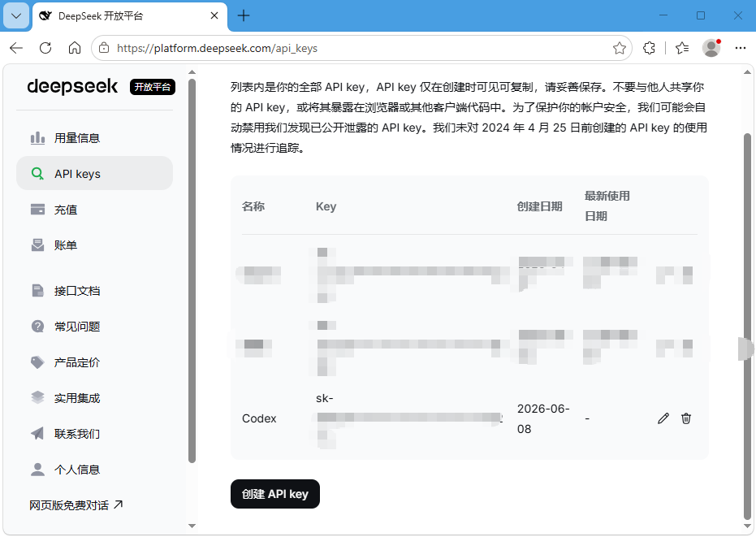Click the 名称 column header

pyautogui.click(x=253, y=206)
